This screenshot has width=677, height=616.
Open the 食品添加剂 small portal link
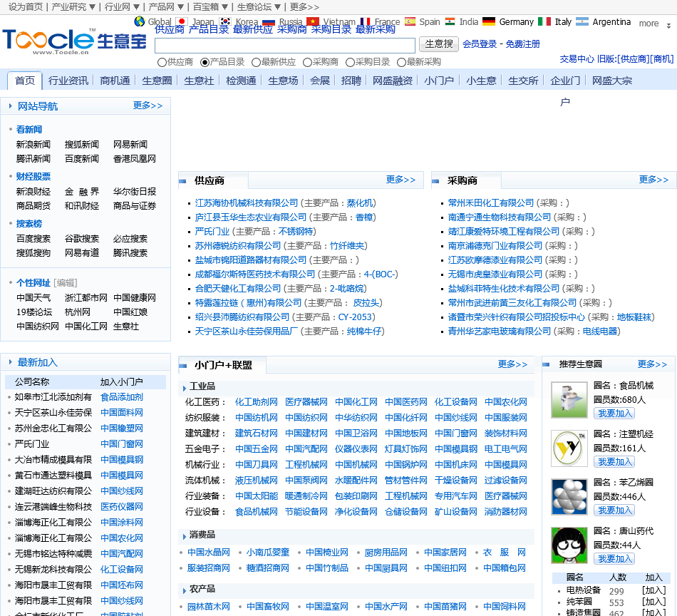(122, 397)
